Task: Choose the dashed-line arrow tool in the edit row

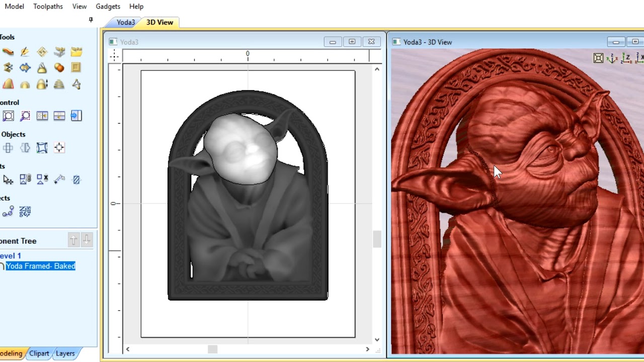Action: [59, 179]
